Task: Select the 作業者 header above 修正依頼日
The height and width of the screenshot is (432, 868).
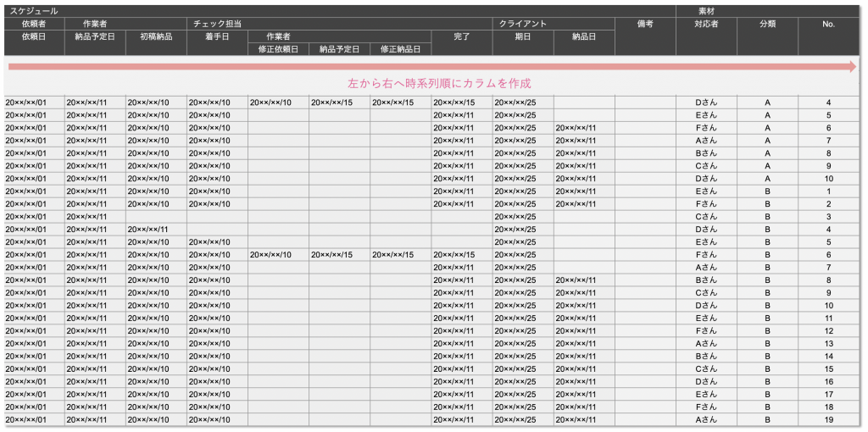Action: tap(340, 36)
